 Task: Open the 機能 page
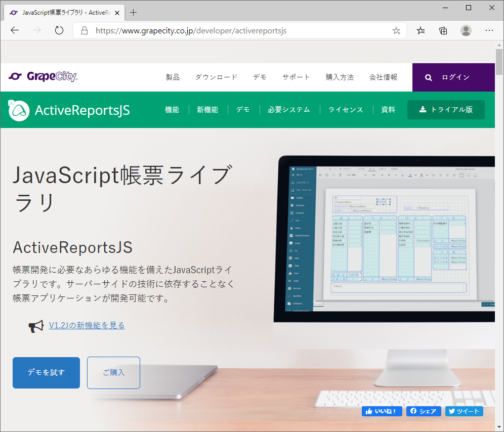coord(172,110)
